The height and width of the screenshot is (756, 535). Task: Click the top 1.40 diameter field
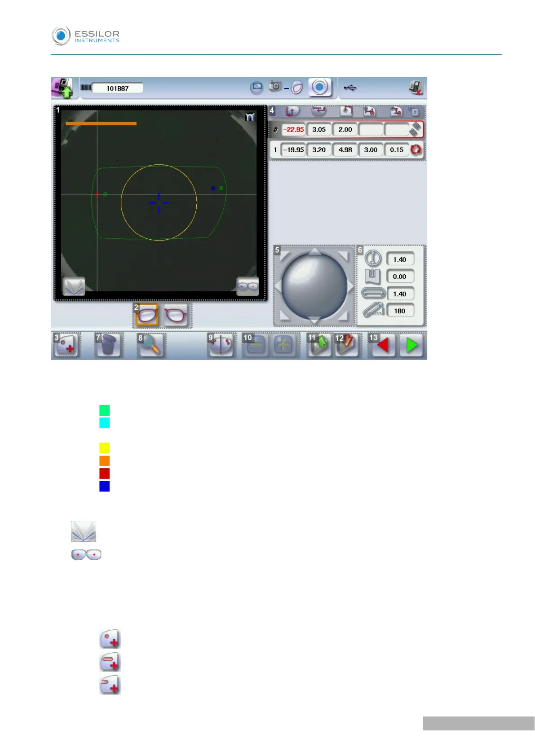pyautogui.click(x=400, y=259)
